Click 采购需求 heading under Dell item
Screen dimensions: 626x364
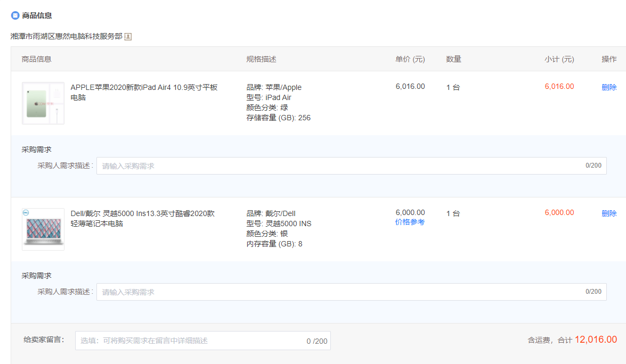pos(36,276)
